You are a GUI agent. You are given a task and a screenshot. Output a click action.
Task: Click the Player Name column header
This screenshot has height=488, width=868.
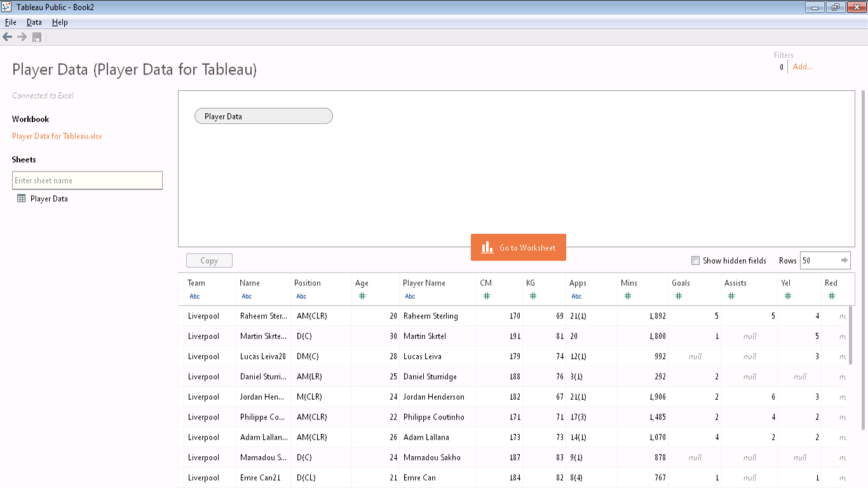(424, 283)
